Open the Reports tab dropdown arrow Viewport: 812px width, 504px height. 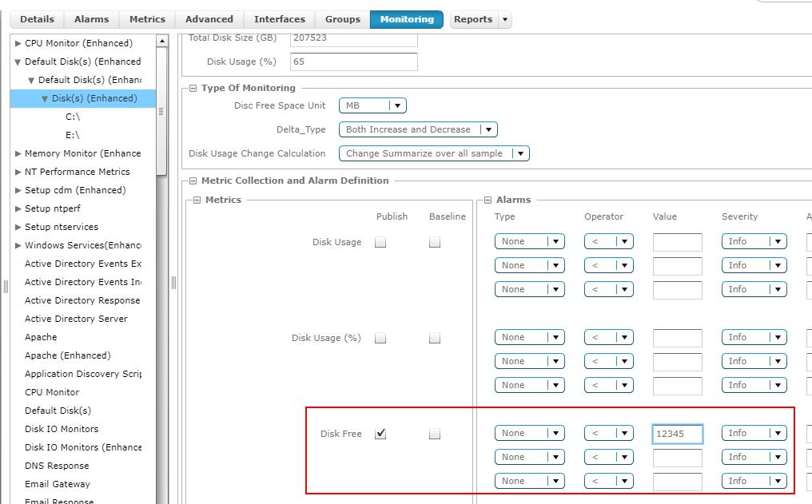(504, 19)
